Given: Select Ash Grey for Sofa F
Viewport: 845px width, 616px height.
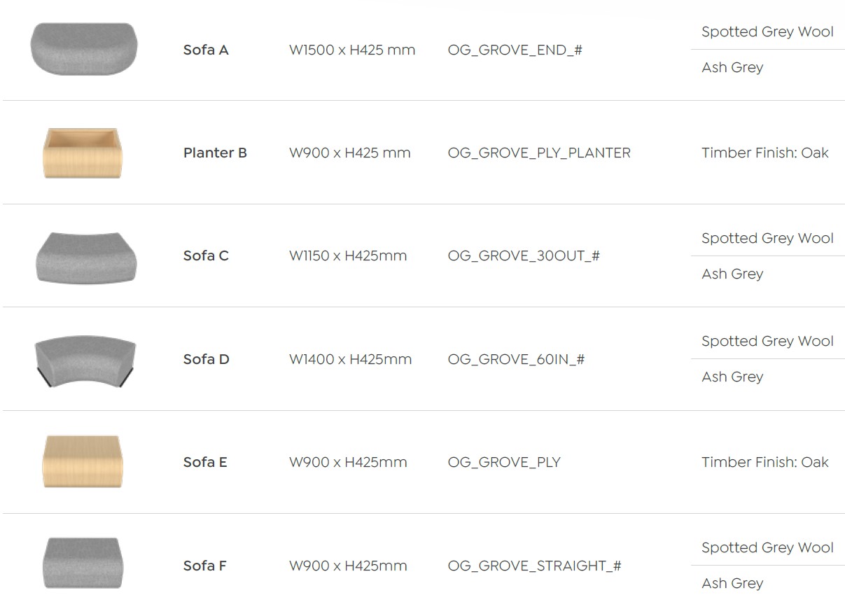Looking at the screenshot, I should pos(732,584).
